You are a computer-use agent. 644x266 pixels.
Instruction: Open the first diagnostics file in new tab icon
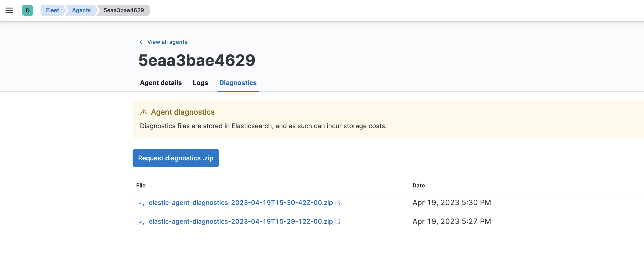338,203
